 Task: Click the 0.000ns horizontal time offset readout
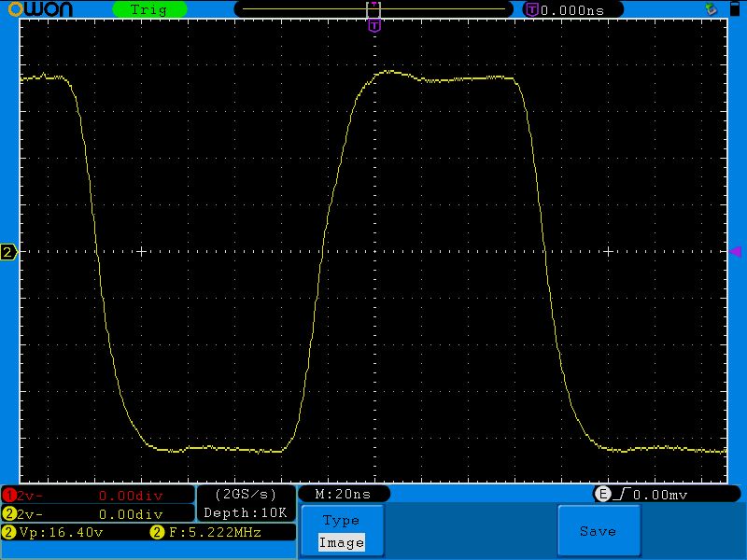pos(572,10)
